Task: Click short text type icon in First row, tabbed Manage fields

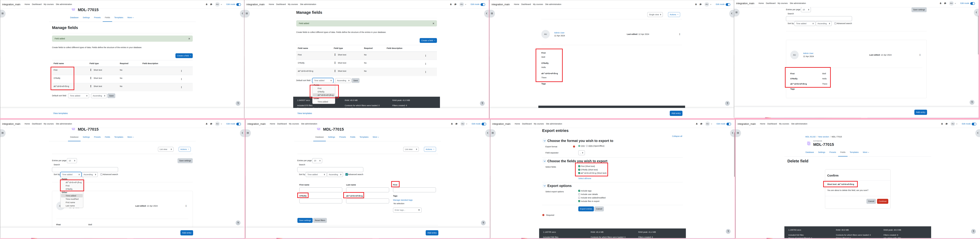Action: point(91,70)
